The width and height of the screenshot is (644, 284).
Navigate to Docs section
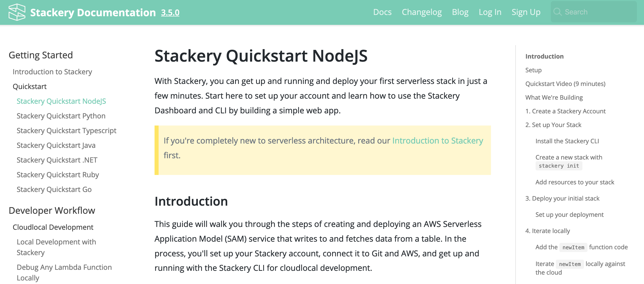click(x=382, y=11)
